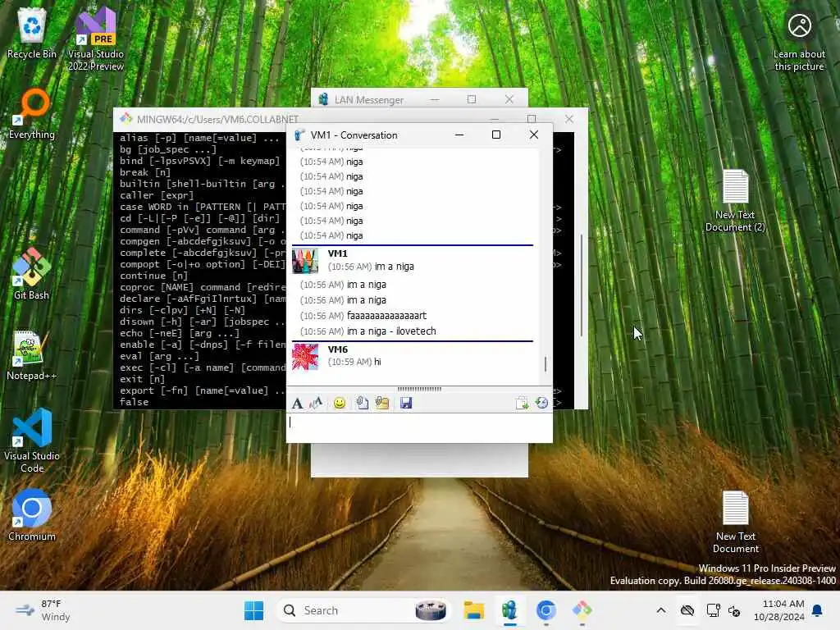Open the smiley emoticon picker
840x630 pixels.
[339, 403]
